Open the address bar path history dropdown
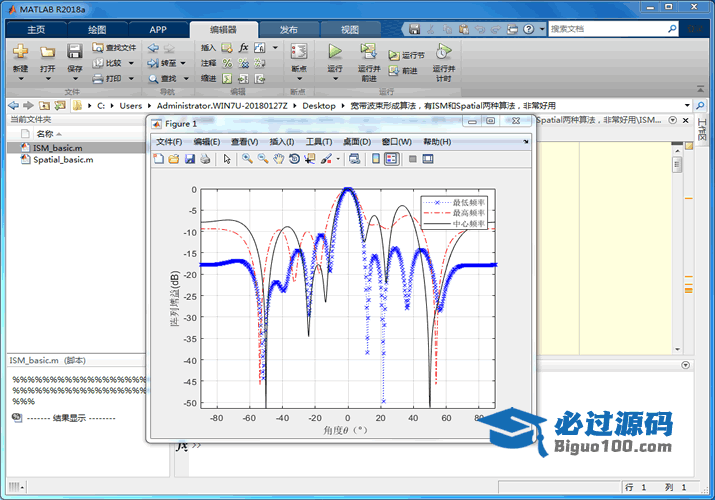The height and width of the screenshot is (500, 715). coord(687,106)
